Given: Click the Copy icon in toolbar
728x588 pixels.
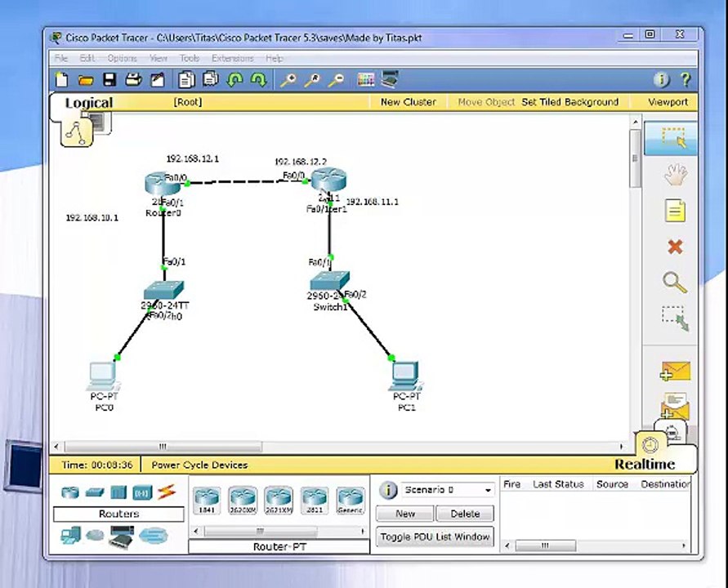Looking at the screenshot, I should 186,79.
